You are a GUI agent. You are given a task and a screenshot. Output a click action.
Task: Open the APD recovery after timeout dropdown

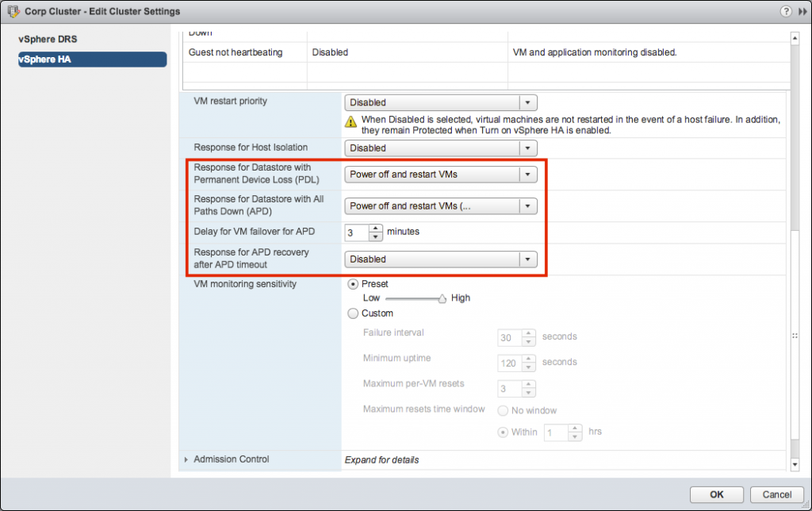point(441,259)
